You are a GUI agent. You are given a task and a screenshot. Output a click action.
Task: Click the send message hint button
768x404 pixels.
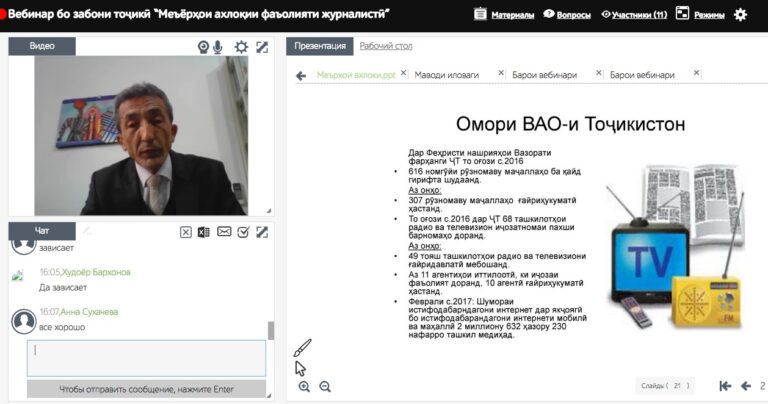pos(146,389)
